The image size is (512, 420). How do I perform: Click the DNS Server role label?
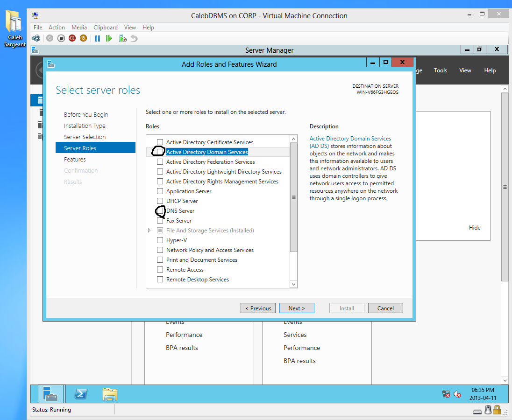[x=180, y=211]
